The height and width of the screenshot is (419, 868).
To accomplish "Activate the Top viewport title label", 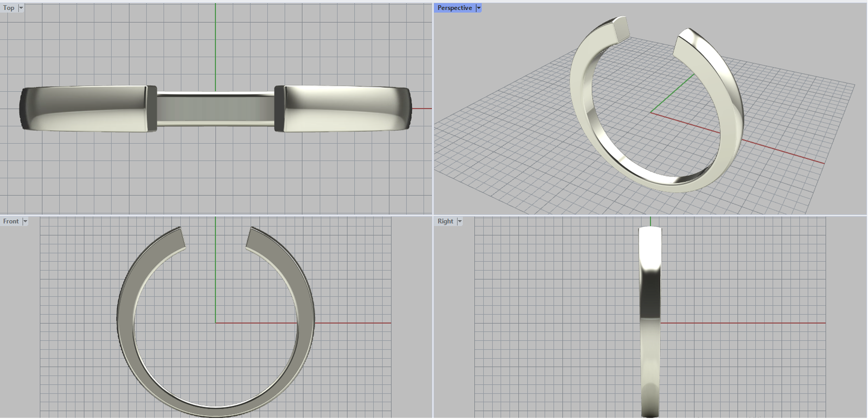I will click(x=9, y=8).
